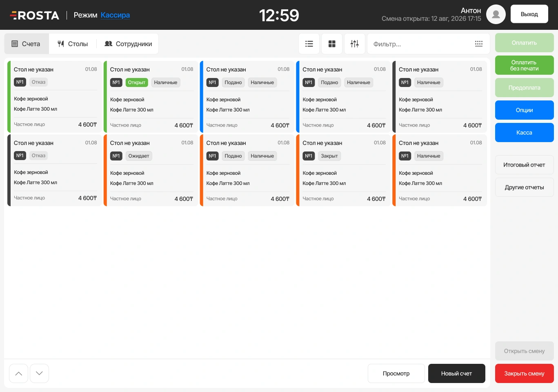Select the bill with Закрыт status badge
The image size is (558, 392).
pyautogui.click(x=344, y=170)
